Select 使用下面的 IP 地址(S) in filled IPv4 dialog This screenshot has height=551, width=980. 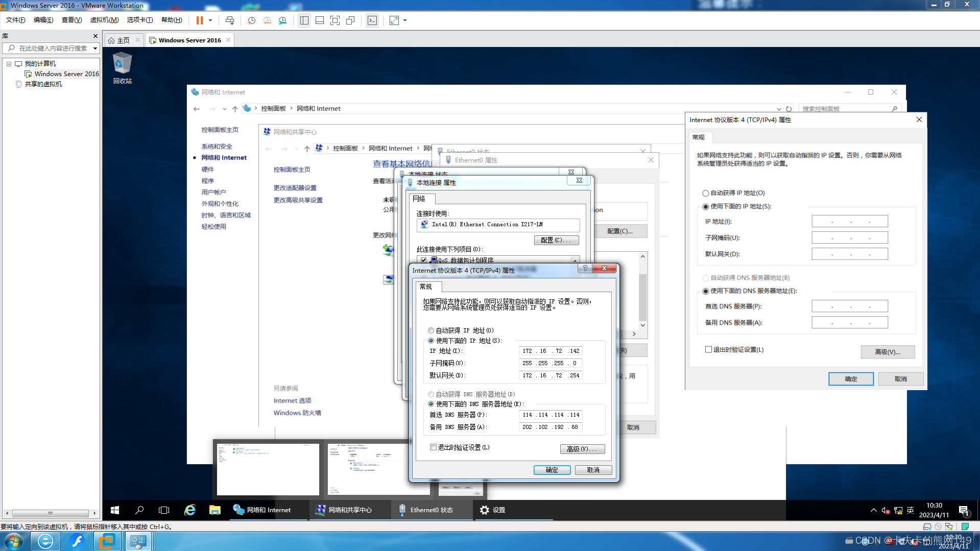(x=431, y=341)
